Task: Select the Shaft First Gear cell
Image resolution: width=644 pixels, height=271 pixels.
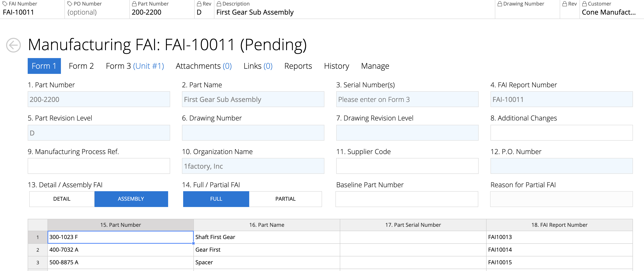Action: pos(267,237)
